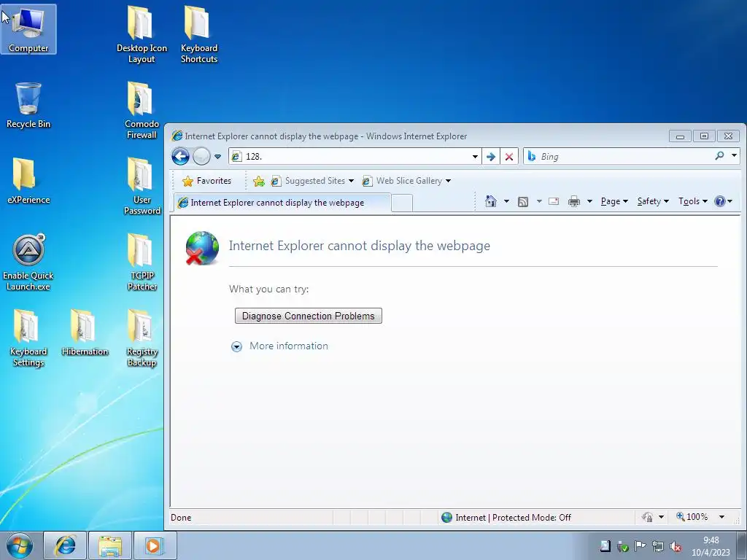Select the Computer desktop icon
The image size is (747, 560).
[28, 29]
